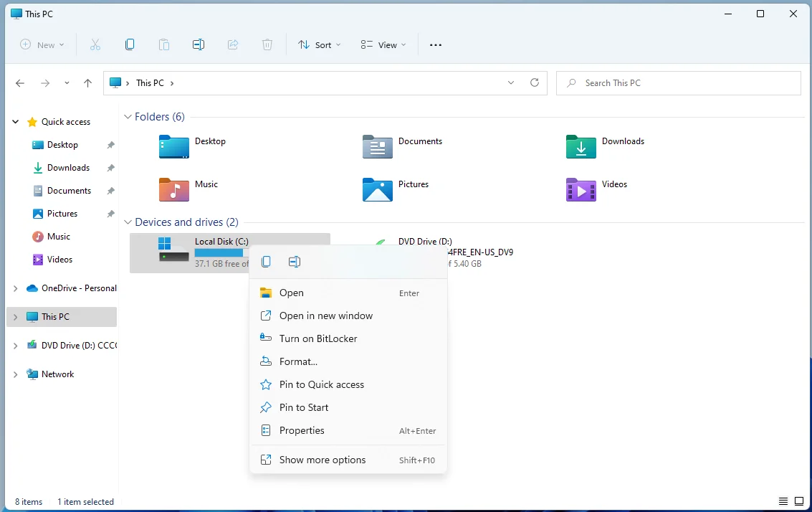
Task: Collapse the Devices and drives section
Action: click(x=128, y=222)
